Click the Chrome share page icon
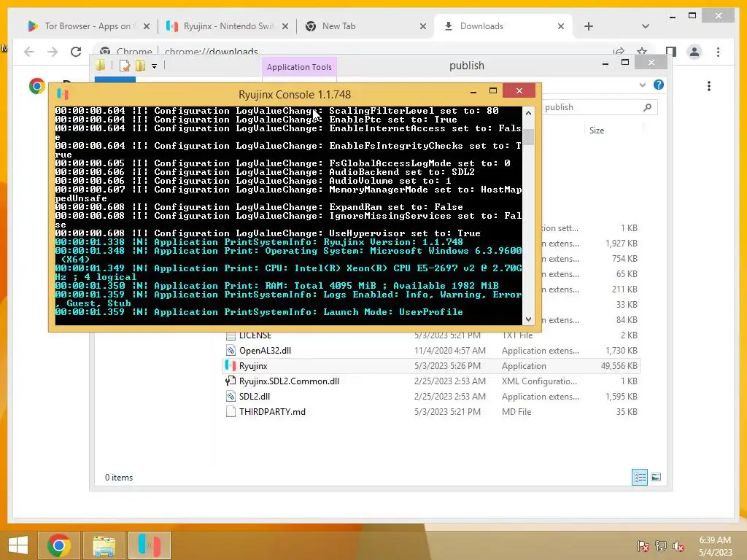Screen dimensions: 747x560 tap(619, 51)
